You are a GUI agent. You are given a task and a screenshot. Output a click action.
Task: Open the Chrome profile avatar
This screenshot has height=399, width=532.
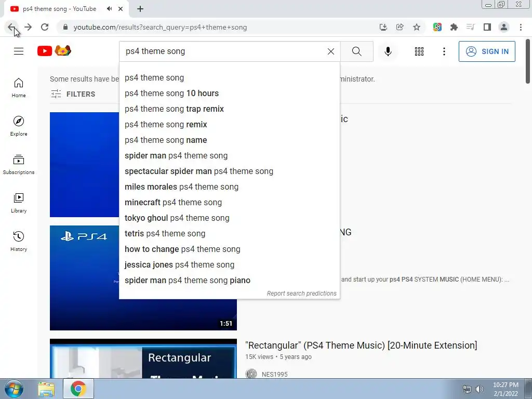click(504, 27)
